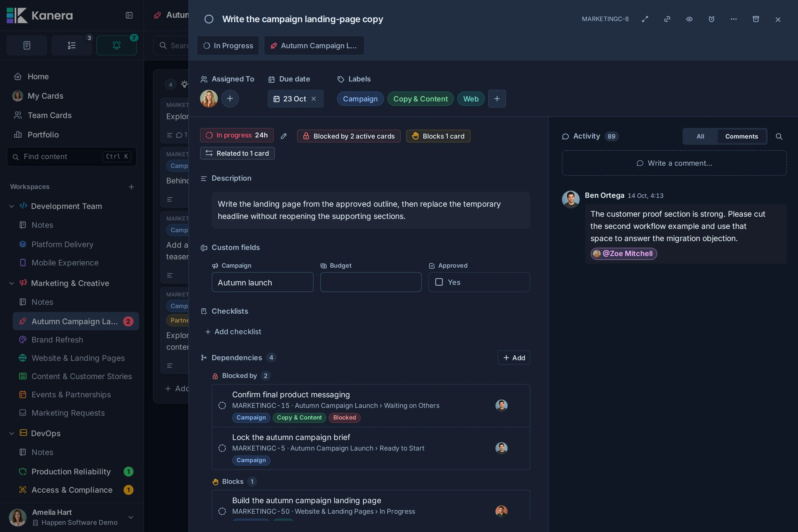Copy the card link icon
Viewport: 798px width, 532px height.
click(667, 19)
